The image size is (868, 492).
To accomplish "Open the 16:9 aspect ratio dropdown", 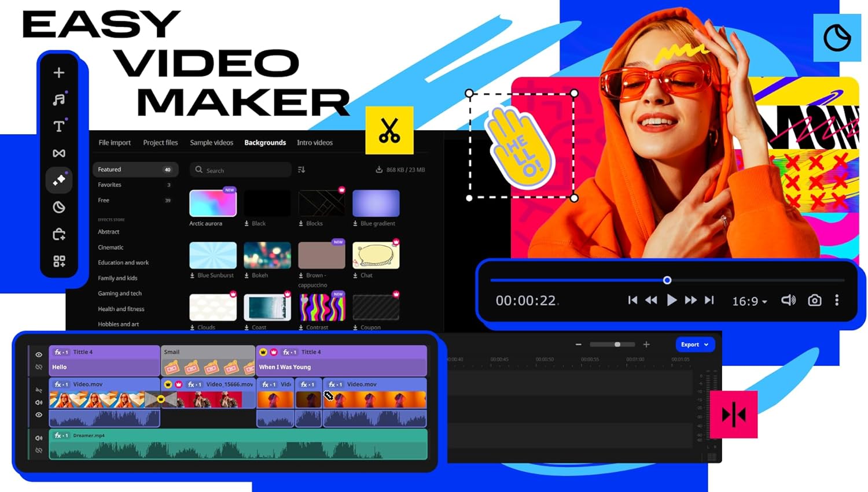I will (x=749, y=301).
